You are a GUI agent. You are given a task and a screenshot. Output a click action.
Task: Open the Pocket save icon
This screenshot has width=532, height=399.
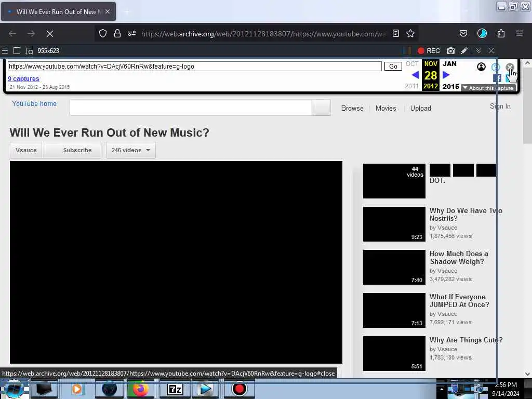pyautogui.click(x=463, y=33)
